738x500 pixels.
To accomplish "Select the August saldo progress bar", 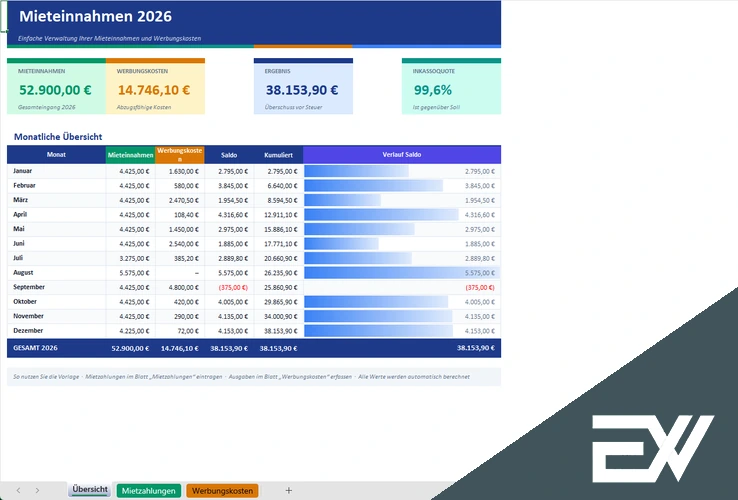I will point(401,273).
